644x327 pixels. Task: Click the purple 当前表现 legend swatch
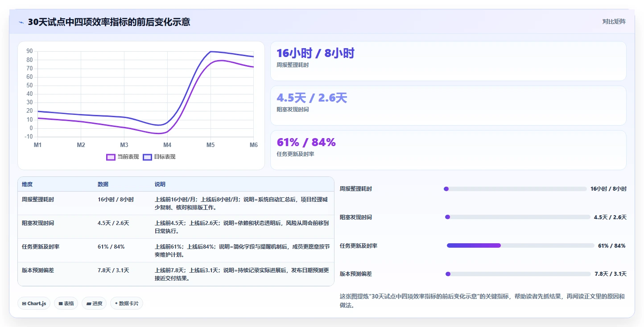coord(111,157)
